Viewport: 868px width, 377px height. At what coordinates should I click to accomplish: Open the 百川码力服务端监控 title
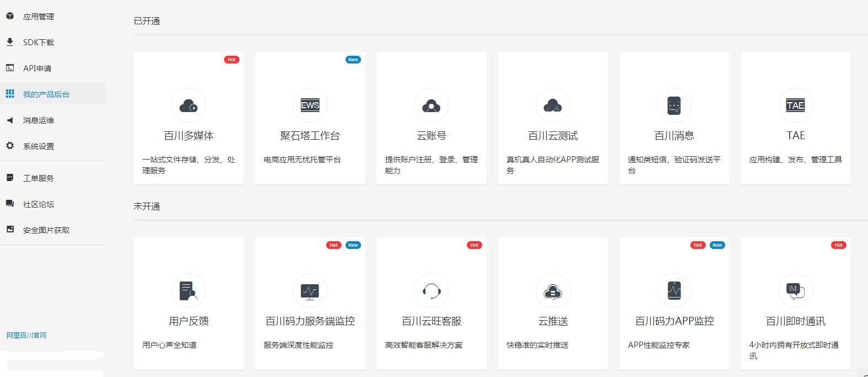[x=310, y=321]
